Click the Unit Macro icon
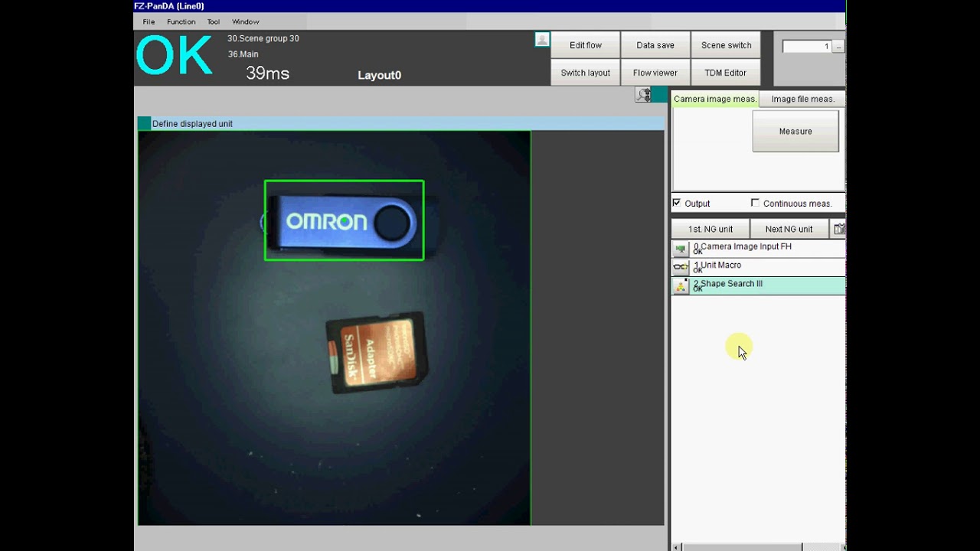The width and height of the screenshot is (980, 551). click(x=681, y=267)
